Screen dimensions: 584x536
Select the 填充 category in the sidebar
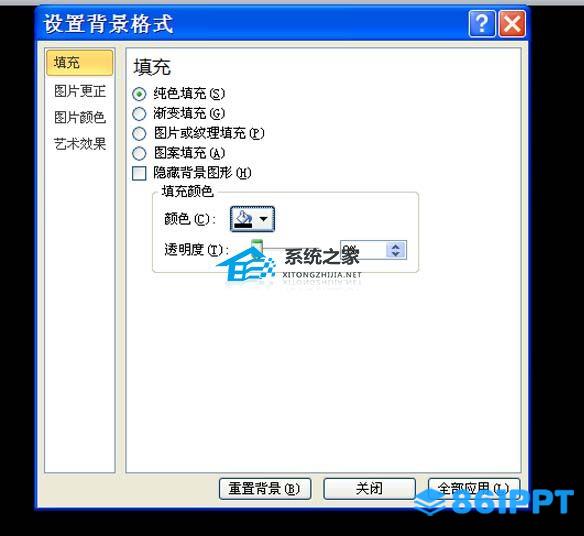(79, 63)
